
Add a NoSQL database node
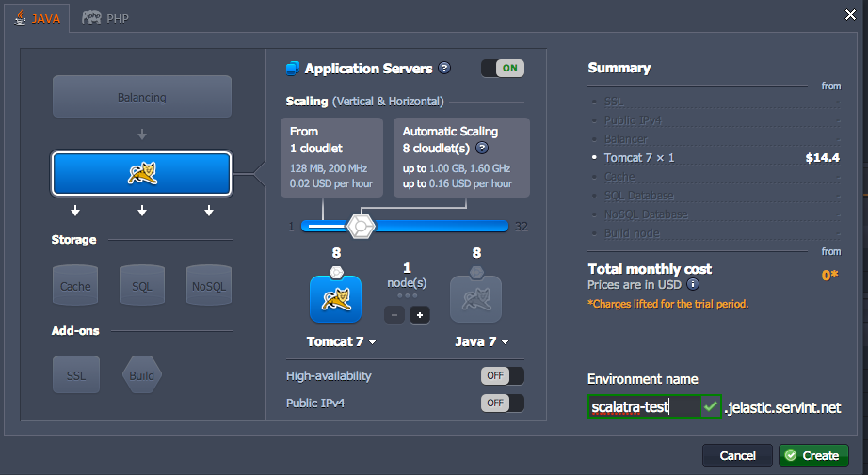[209, 285]
